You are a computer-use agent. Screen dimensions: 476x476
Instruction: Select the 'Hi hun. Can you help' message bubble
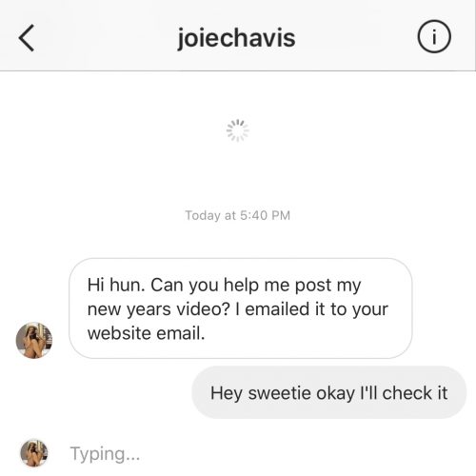[x=241, y=308]
